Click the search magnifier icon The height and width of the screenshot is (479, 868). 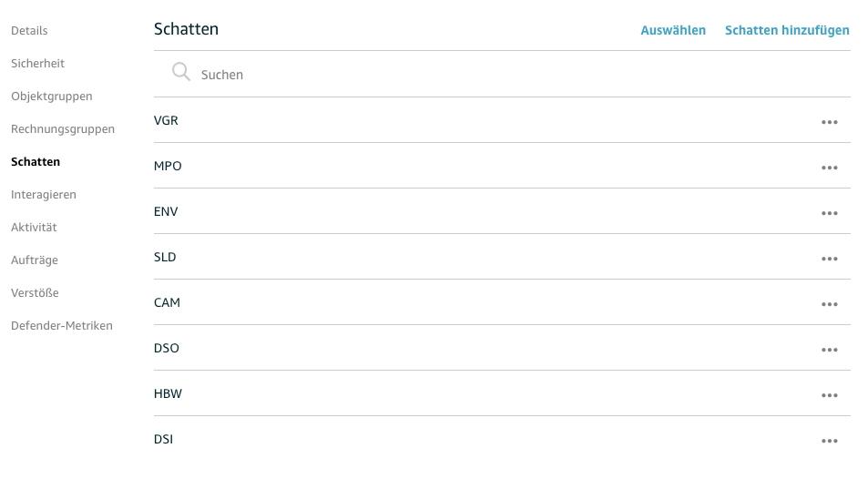(181, 73)
